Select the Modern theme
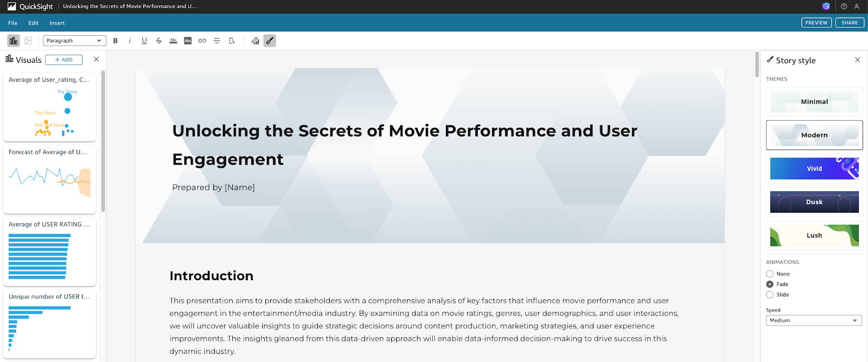Screen dimensions: 868x362 (x=814, y=135)
